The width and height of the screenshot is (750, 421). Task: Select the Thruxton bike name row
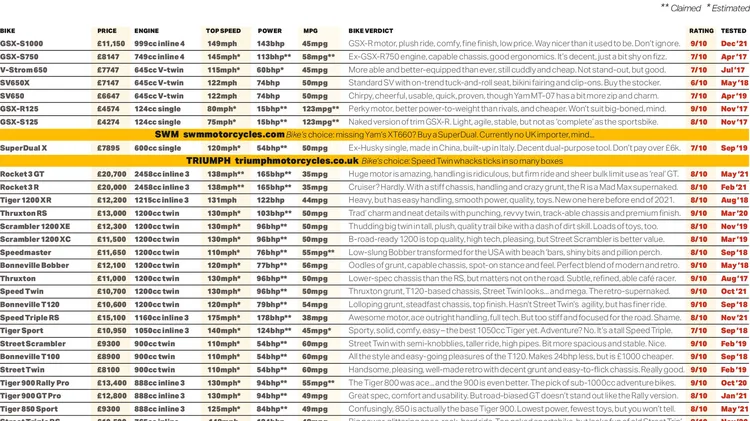pos(18,278)
